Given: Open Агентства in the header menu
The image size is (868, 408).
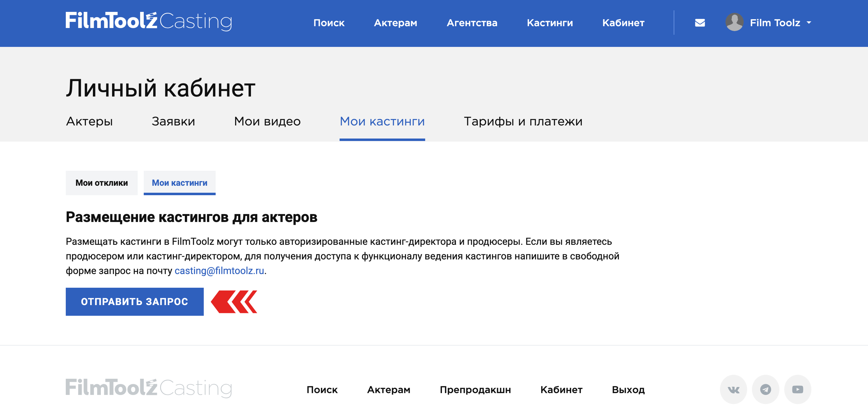Looking at the screenshot, I should click(x=472, y=23).
